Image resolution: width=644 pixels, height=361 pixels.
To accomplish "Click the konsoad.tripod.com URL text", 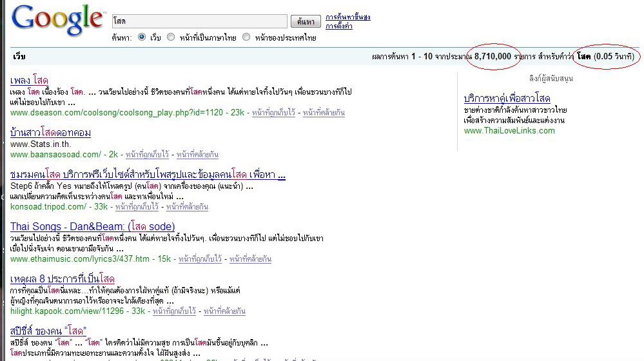I will 48,206.
